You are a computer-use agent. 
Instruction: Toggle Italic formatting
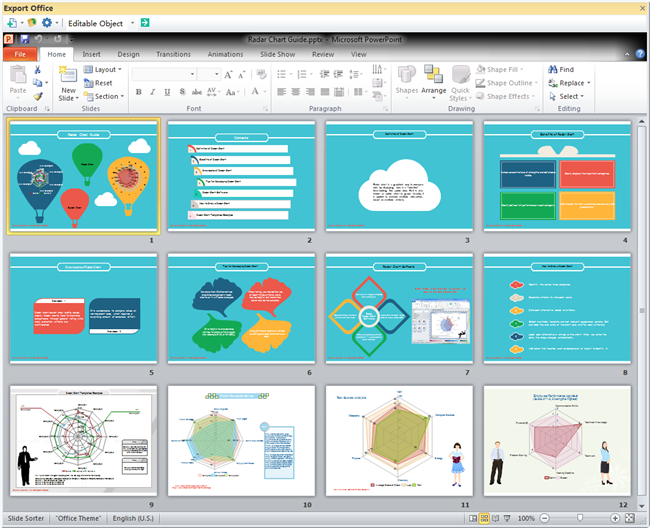153,92
